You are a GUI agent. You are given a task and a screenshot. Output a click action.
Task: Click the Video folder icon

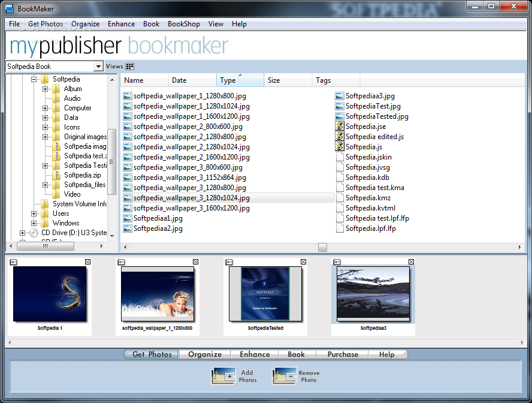click(56, 194)
